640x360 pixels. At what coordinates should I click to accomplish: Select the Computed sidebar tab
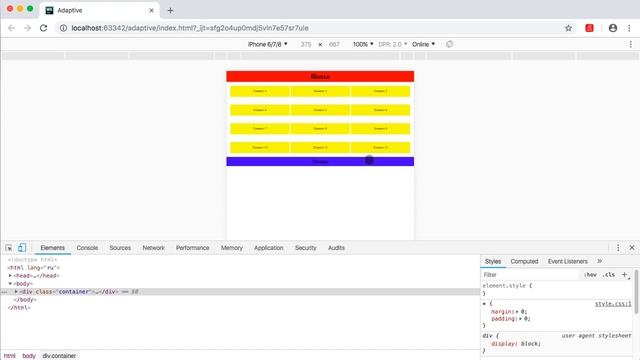[524, 261]
